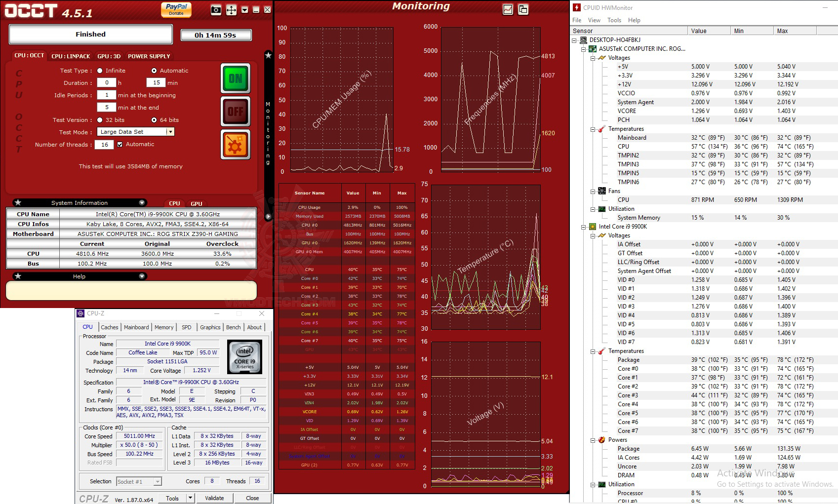
Task: Open the down-arrow menu icon in OCCT title bar
Action: (x=244, y=10)
